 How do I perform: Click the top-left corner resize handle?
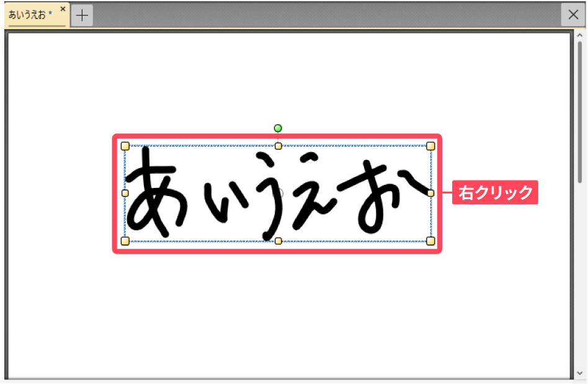(x=125, y=146)
